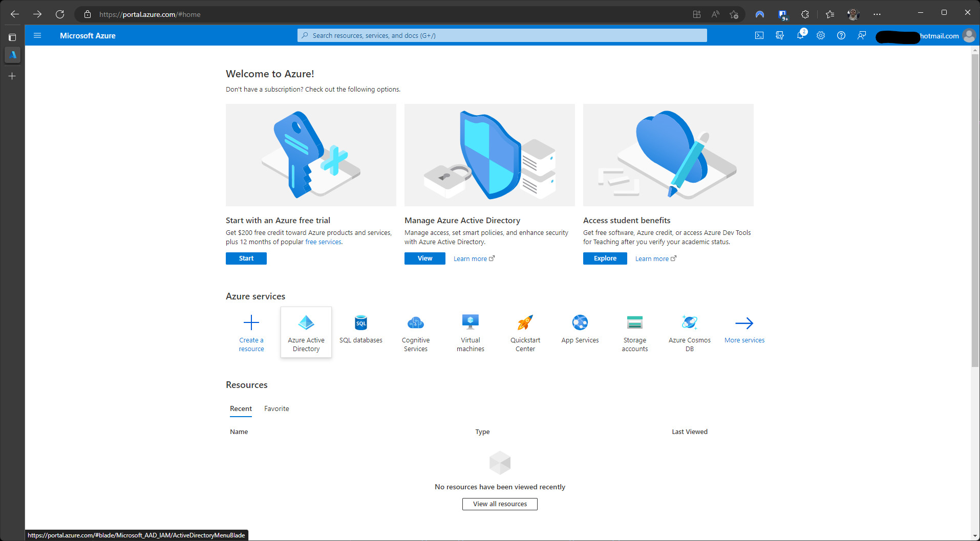Screen dimensions: 980x541
Task: Open Virtual machines service
Action: coord(471,332)
